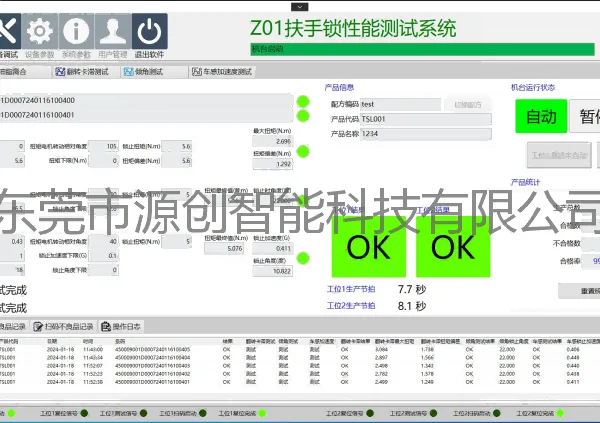Click the 工位1生产节拍 label

[351, 289]
